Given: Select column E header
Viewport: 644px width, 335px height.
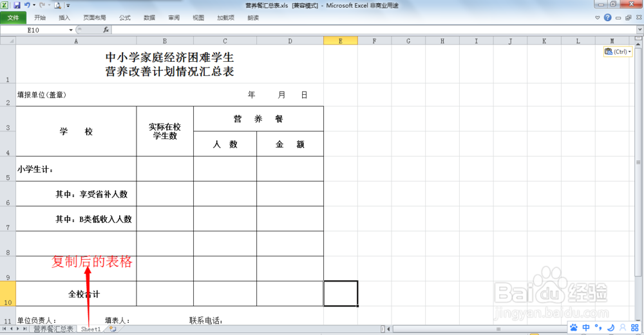Looking at the screenshot, I should tap(341, 41).
